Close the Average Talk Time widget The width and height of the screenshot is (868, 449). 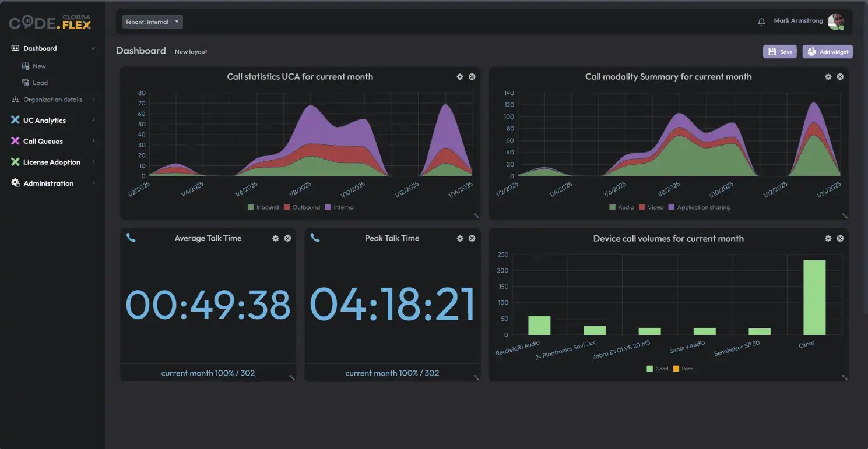287,238
